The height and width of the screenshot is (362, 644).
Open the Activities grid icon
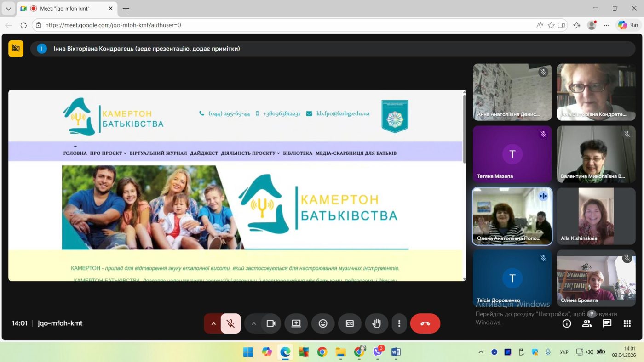point(627,323)
